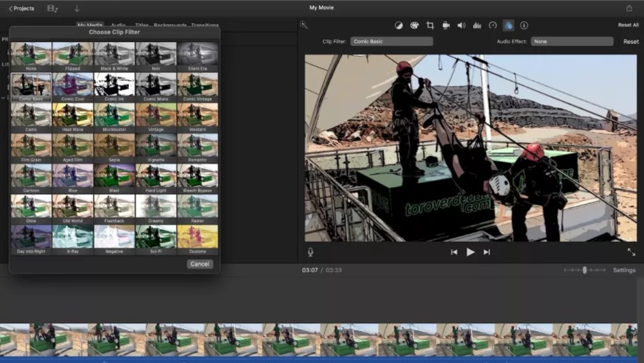Switch to the Transitions tab
The image size is (644, 363).
click(205, 25)
